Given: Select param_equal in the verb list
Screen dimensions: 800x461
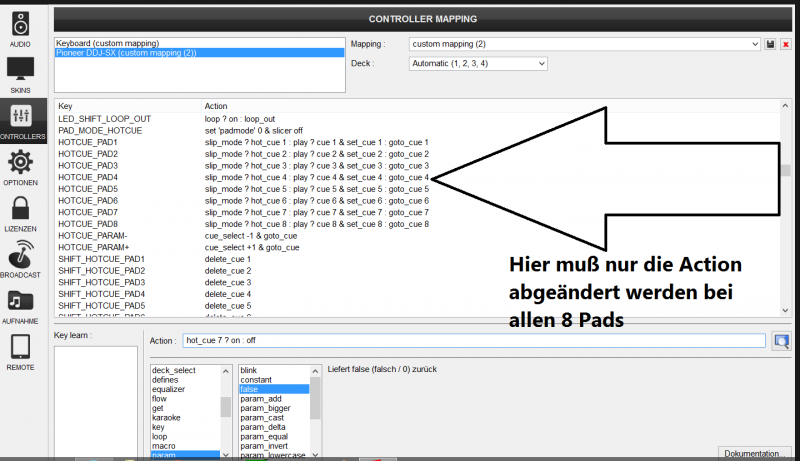Looking at the screenshot, I should tap(274, 437).
